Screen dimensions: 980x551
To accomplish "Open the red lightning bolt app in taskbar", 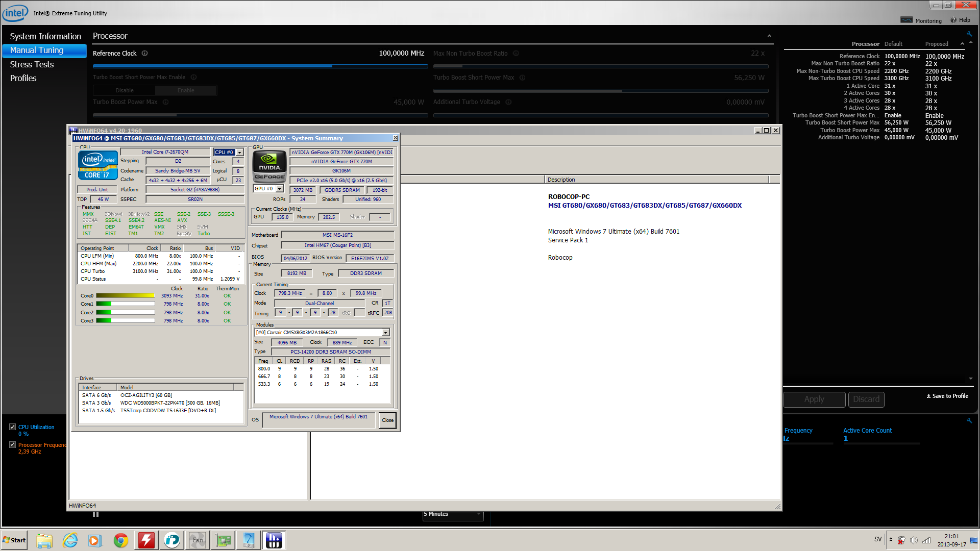I will pos(146,540).
